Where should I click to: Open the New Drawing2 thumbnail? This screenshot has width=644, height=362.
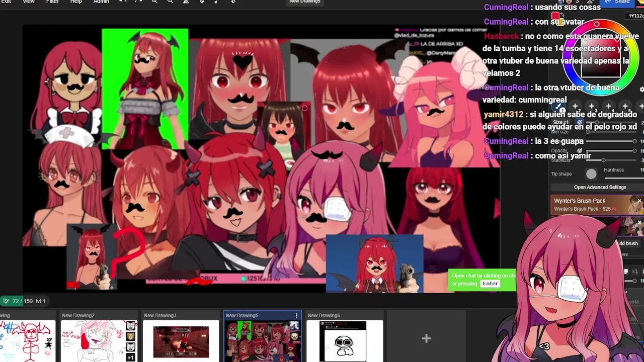pos(99,341)
